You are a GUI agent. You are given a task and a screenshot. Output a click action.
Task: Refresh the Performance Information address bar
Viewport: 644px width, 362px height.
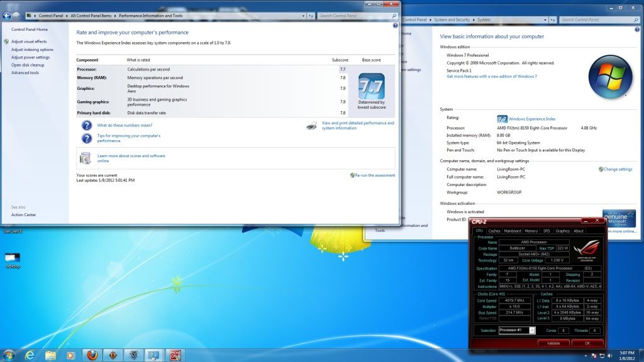tap(311, 16)
